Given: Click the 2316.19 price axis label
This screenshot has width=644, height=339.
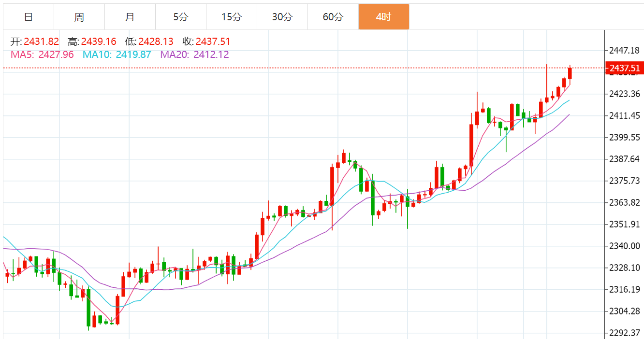Looking at the screenshot, I should [626, 289].
